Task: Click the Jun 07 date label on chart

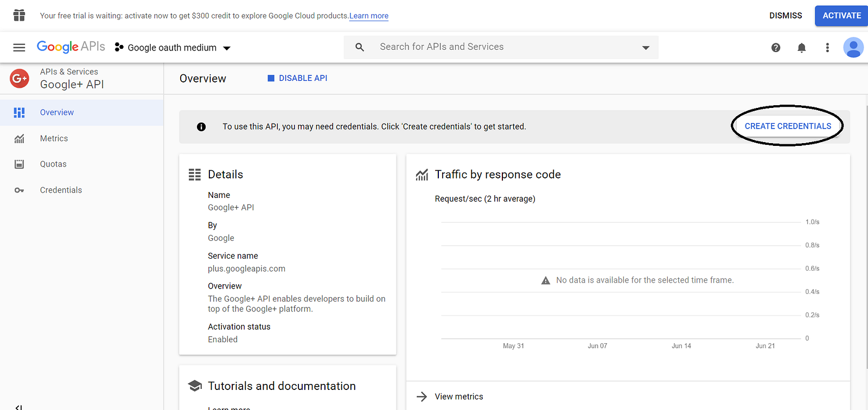Action: [x=597, y=346]
